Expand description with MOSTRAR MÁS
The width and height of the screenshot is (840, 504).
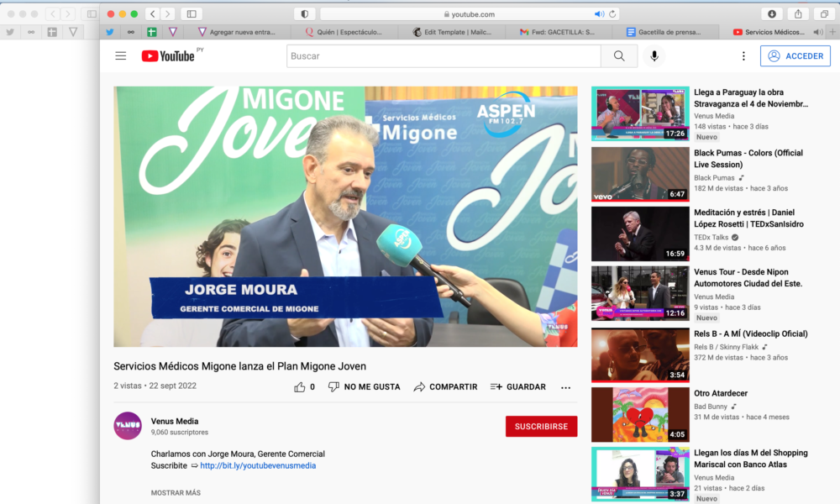[176, 493]
